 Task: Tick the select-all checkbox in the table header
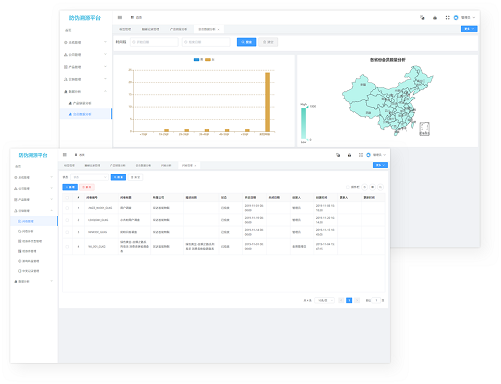(67, 198)
